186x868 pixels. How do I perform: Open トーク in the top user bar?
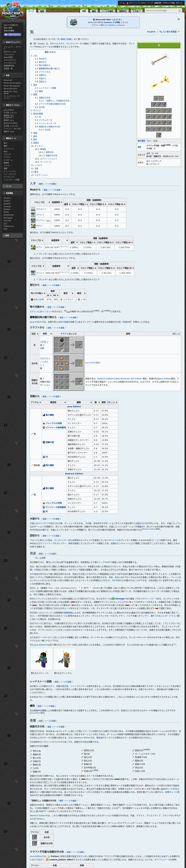[150, 3]
